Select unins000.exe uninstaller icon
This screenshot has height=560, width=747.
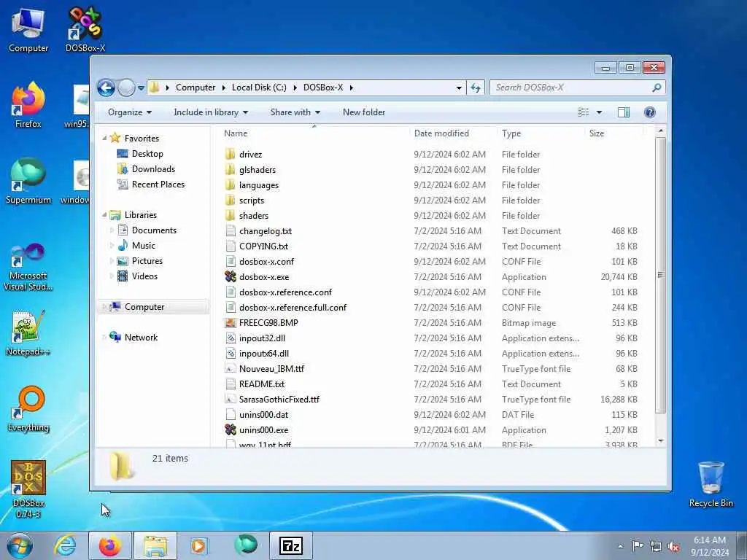(231, 430)
